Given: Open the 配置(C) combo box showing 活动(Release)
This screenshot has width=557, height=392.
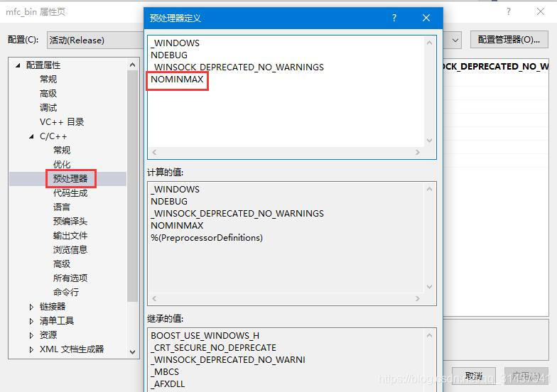Looking at the screenshot, I should pyautogui.click(x=95, y=40).
